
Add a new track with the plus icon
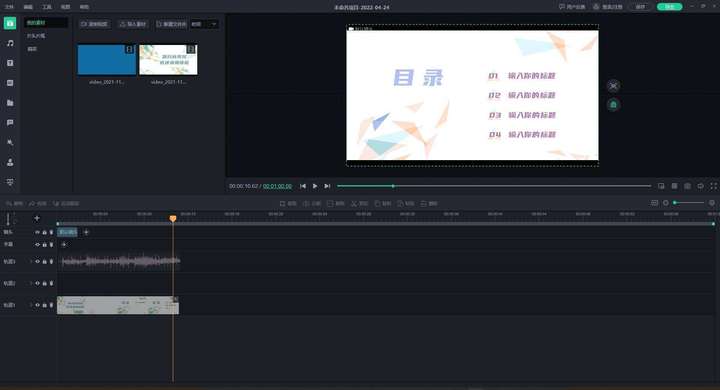tap(37, 218)
